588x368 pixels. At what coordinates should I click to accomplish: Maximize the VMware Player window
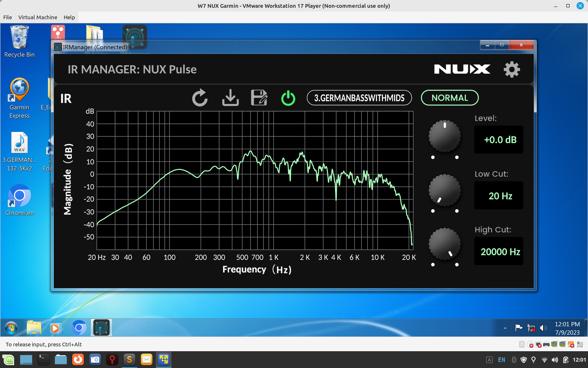click(x=568, y=6)
